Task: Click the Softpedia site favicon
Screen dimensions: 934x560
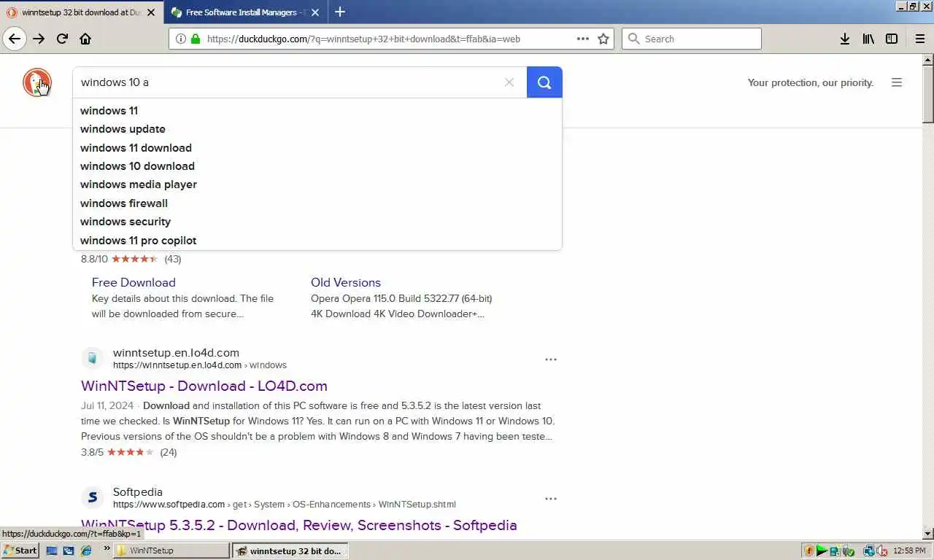Action: pyautogui.click(x=92, y=497)
